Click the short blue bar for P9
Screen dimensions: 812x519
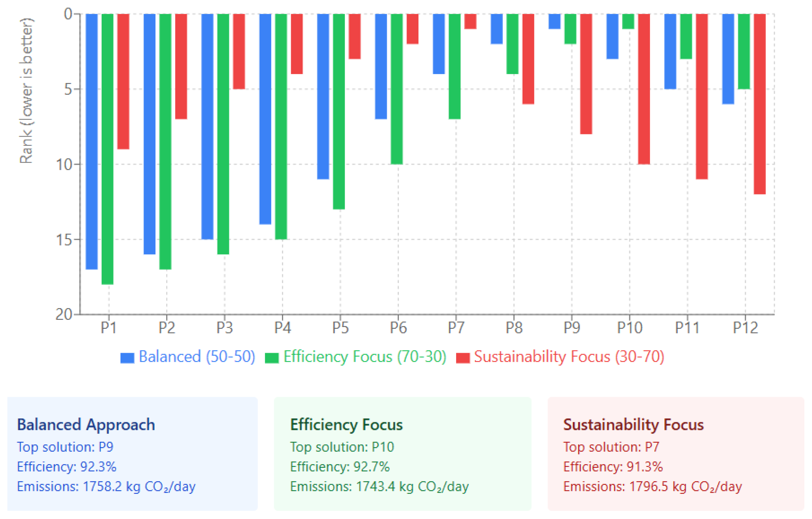[554, 21]
